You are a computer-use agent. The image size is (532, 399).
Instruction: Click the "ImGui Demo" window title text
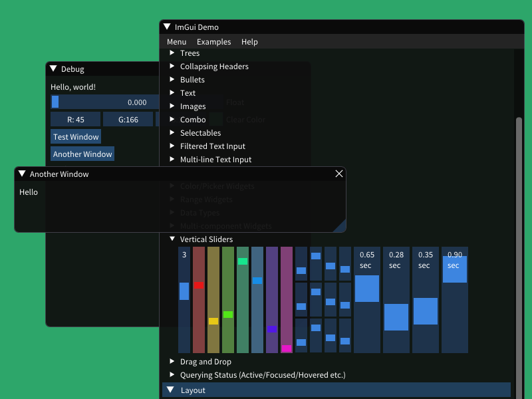(x=196, y=27)
